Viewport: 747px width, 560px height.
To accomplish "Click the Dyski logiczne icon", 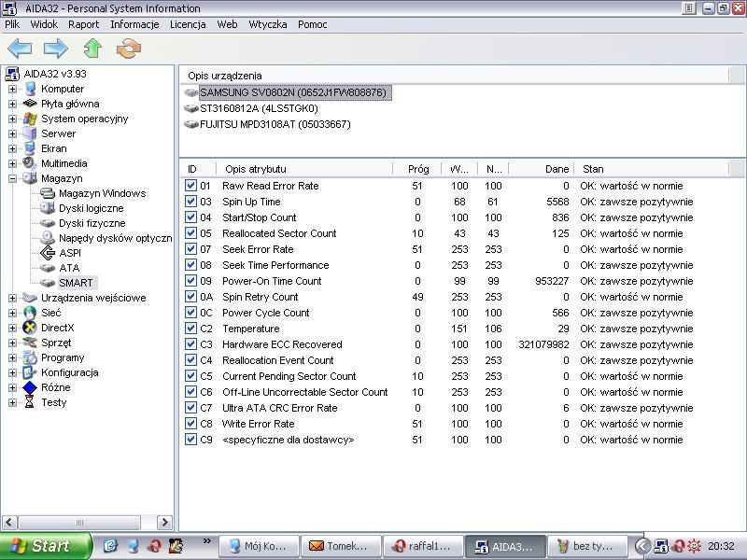I will (x=48, y=207).
